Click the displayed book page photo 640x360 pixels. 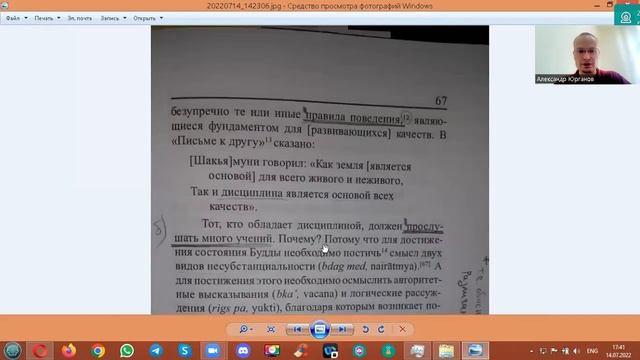pyautogui.click(x=320, y=170)
